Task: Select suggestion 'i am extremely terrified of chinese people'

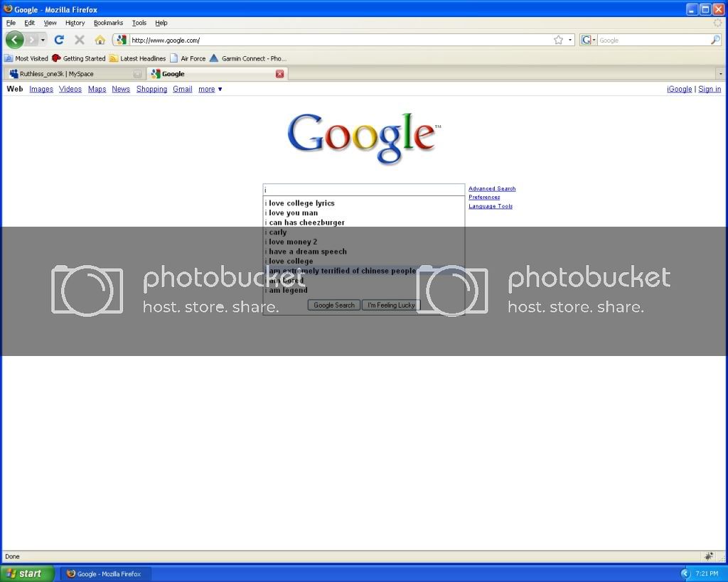Action: point(363,271)
